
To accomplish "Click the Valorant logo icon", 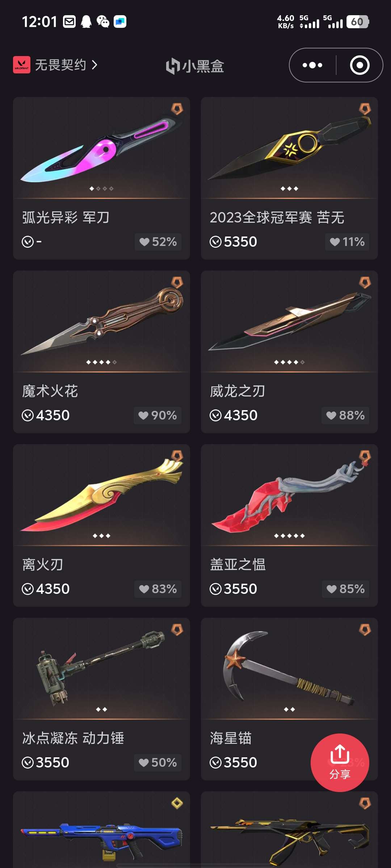I will point(22,65).
